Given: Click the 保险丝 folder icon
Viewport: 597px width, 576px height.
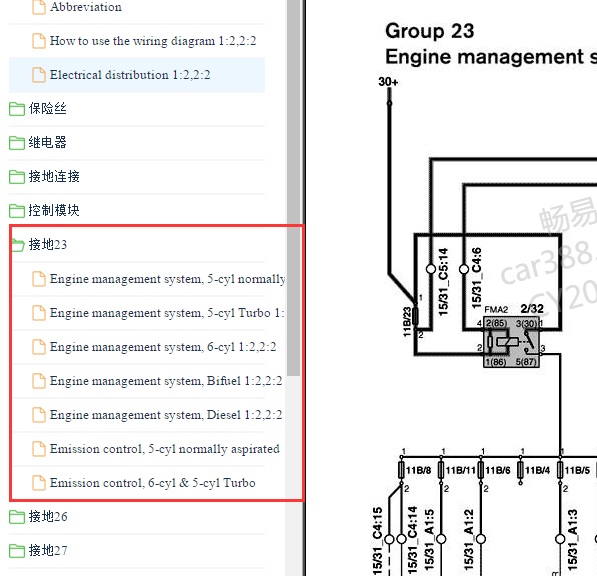Looking at the screenshot, I should 17,109.
